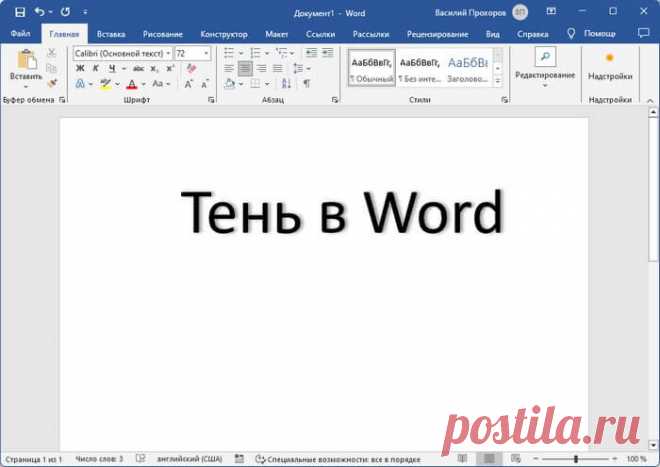This screenshot has height=467, width=660.
Task: Select the Без интервала style
Action: [420, 68]
